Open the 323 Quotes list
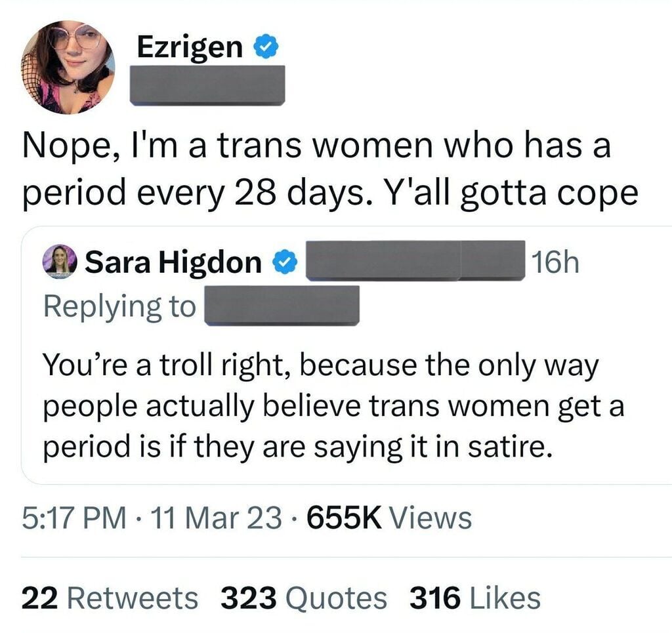This screenshot has width=672, height=633. [304, 598]
